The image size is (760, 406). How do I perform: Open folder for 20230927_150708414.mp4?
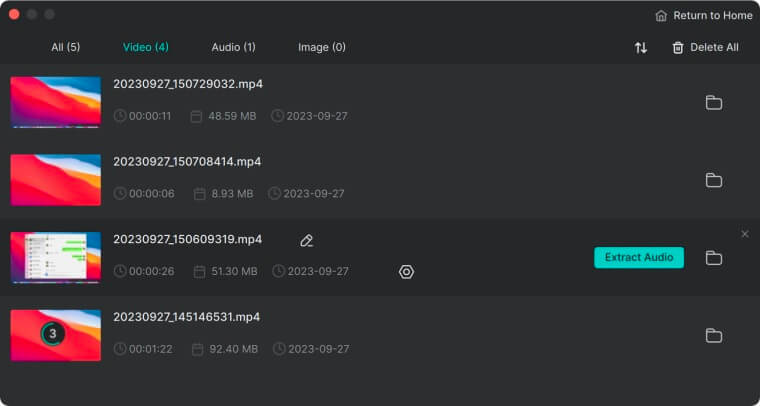pyautogui.click(x=713, y=180)
